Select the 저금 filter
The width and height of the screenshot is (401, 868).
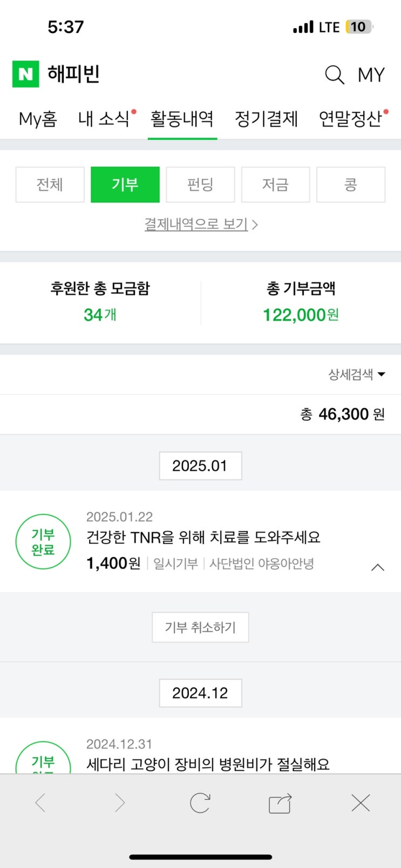coord(275,185)
